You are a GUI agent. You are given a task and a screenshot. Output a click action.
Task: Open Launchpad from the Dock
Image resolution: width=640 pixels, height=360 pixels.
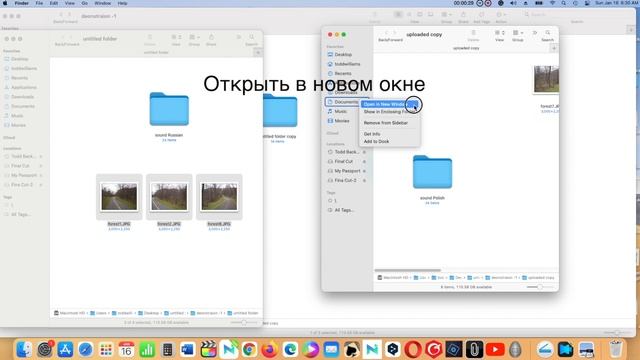(106, 349)
